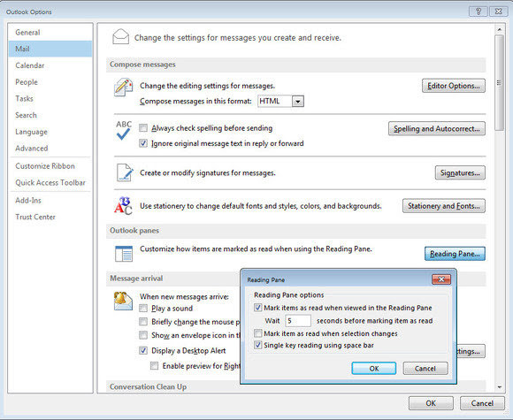The width and height of the screenshot is (513, 420).
Task: Confirm Reading Pane dialog with OK
Action: 373,369
